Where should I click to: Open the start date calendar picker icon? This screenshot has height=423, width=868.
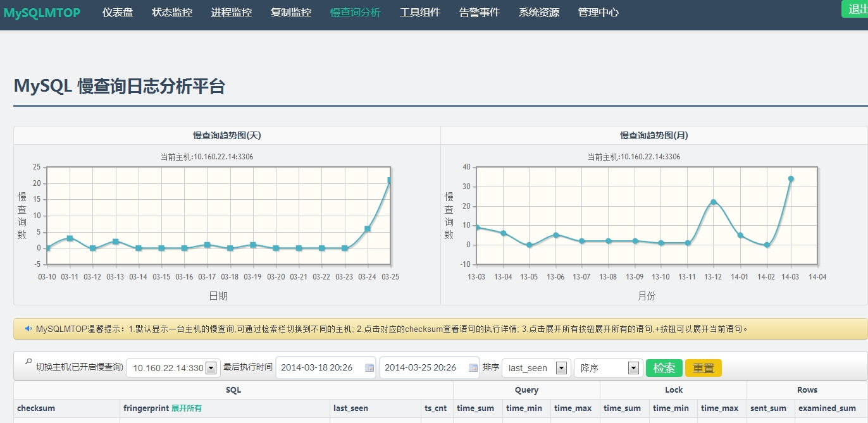point(370,367)
